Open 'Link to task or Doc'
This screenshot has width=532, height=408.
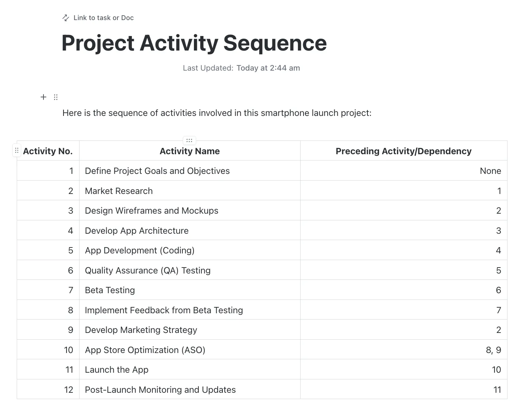click(103, 18)
